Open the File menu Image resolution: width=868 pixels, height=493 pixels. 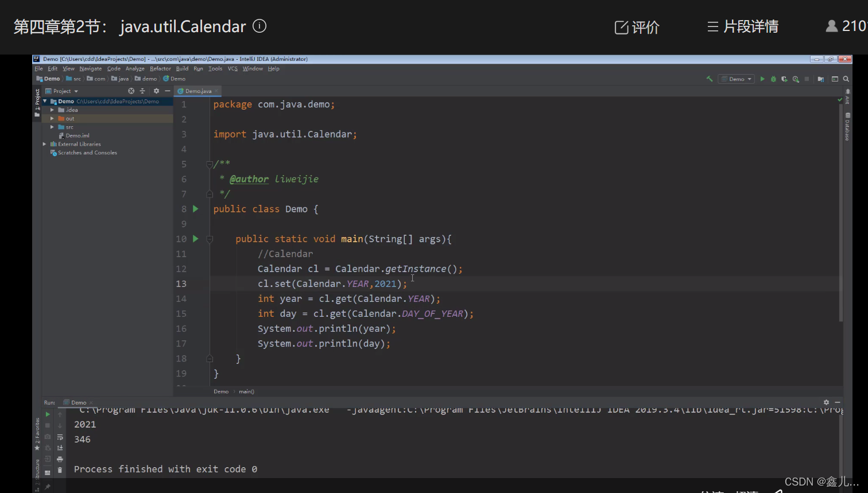(39, 68)
